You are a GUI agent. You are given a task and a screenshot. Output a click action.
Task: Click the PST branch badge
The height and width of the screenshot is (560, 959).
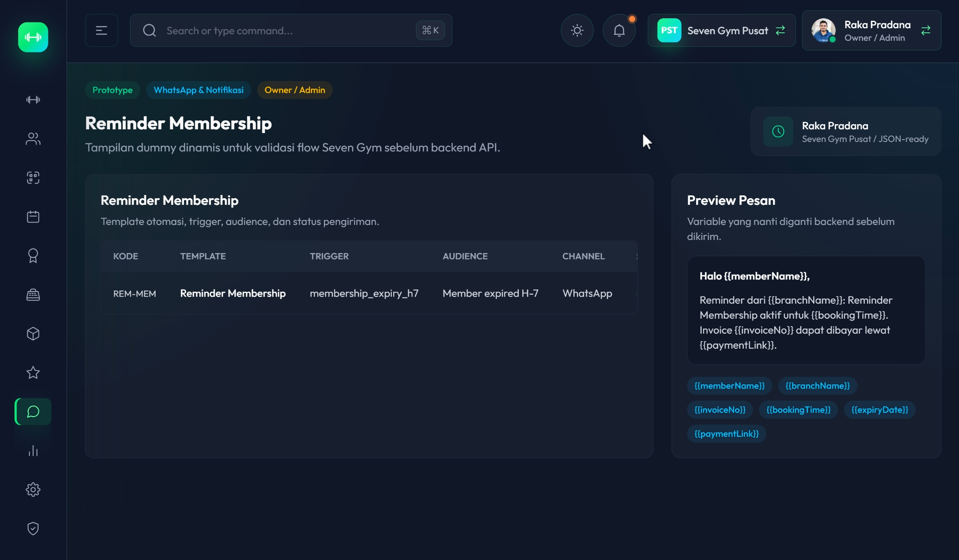pyautogui.click(x=669, y=30)
